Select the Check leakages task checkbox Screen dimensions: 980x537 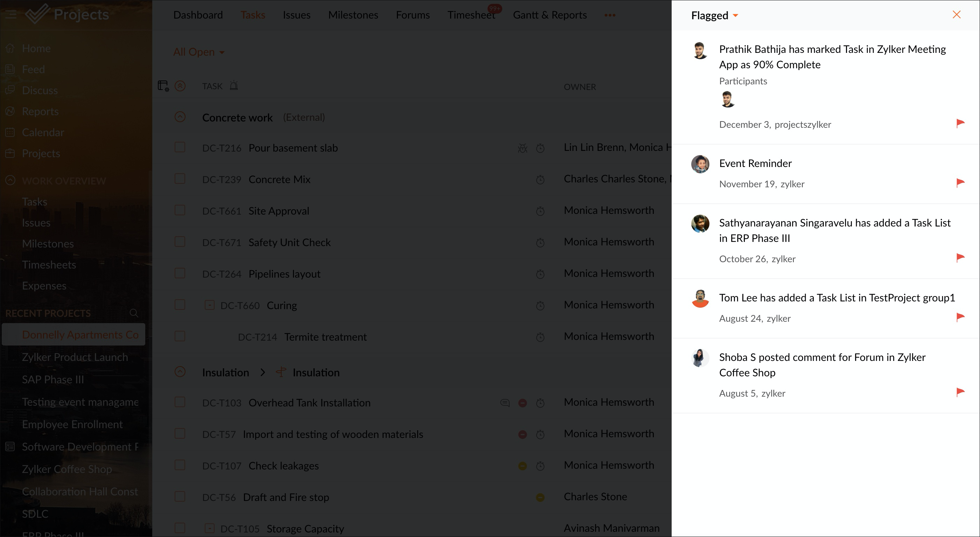click(x=180, y=465)
